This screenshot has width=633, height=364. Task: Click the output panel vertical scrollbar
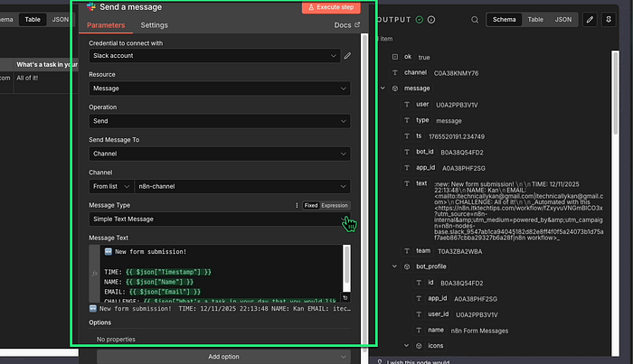click(x=615, y=93)
